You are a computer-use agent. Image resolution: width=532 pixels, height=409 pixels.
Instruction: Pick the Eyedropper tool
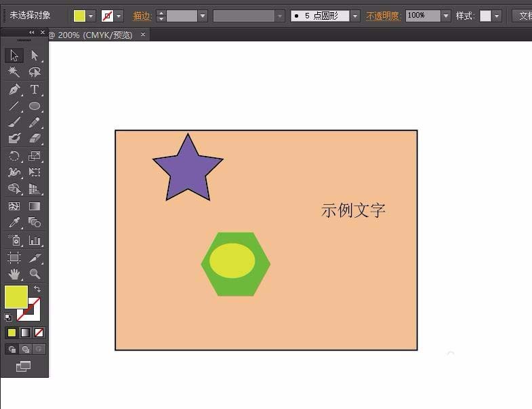14,222
